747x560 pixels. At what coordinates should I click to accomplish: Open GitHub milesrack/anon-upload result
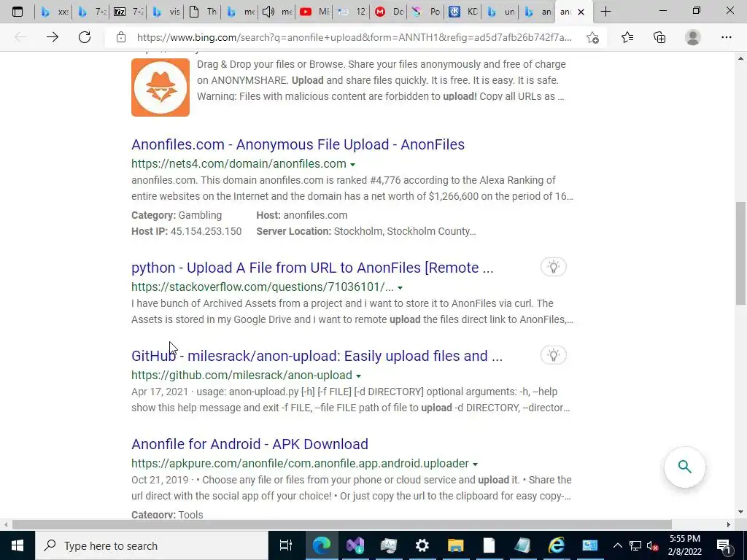(x=317, y=356)
